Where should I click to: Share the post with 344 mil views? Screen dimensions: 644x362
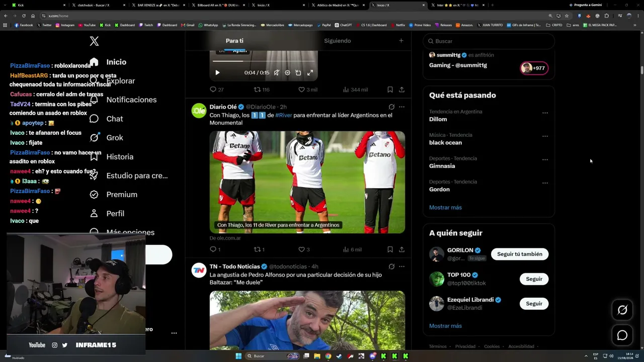[x=401, y=89]
